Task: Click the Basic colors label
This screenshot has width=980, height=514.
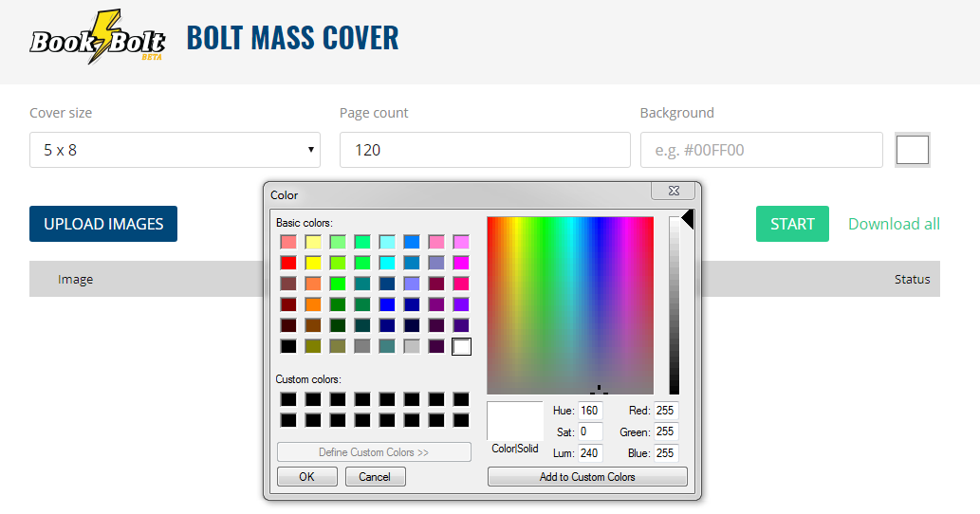Action: coord(305,223)
